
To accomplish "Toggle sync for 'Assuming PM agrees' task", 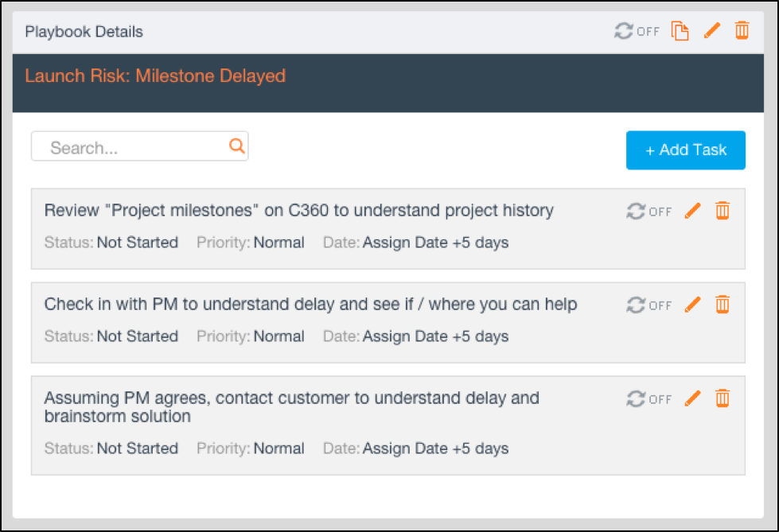I will click(x=649, y=399).
